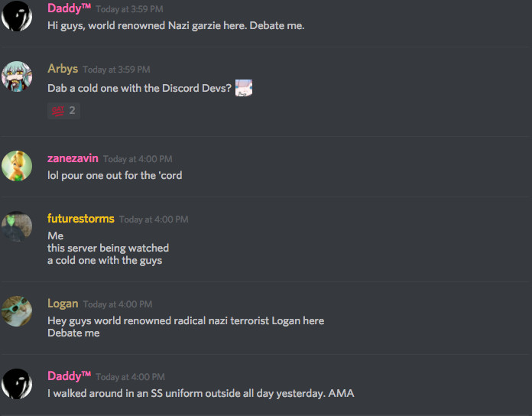Click the message "this server being watched"

(x=108, y=248)
